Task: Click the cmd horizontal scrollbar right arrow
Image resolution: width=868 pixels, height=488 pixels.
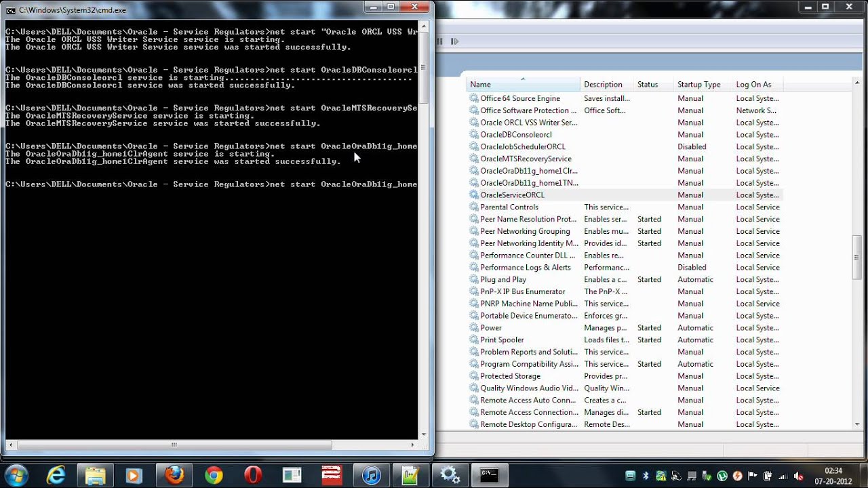Action: coord(413,445)
